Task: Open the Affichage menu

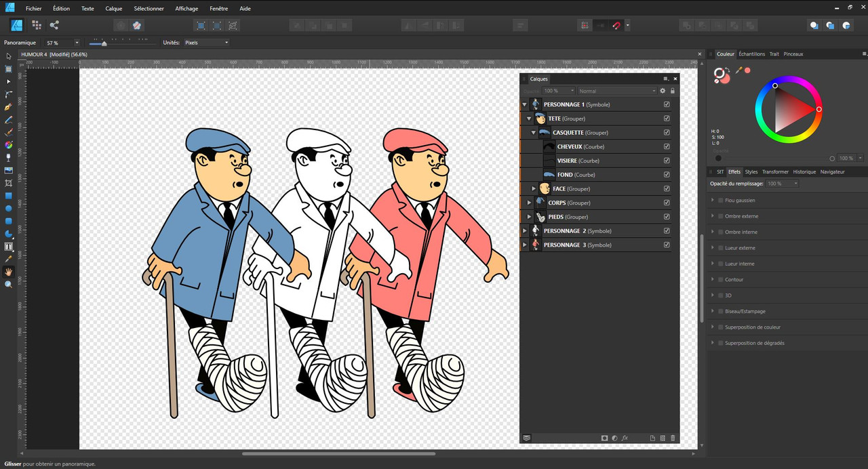Action: (x=186, y=9)
